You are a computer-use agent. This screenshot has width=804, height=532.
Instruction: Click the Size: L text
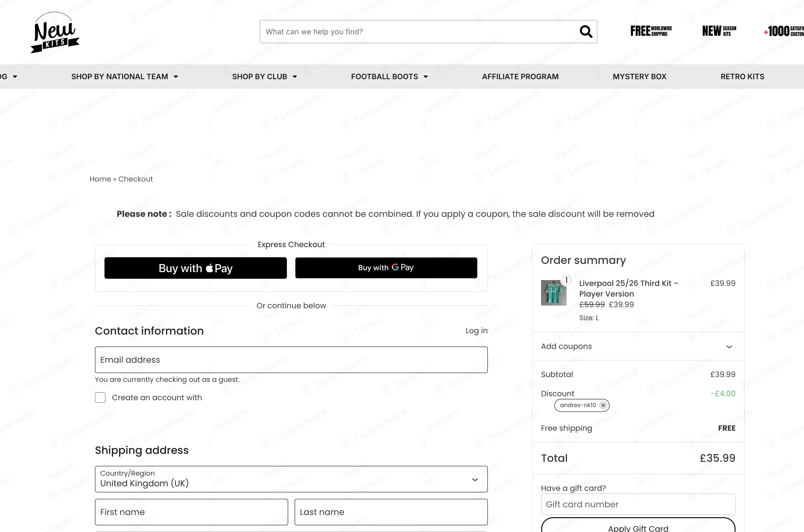(589, 318)
